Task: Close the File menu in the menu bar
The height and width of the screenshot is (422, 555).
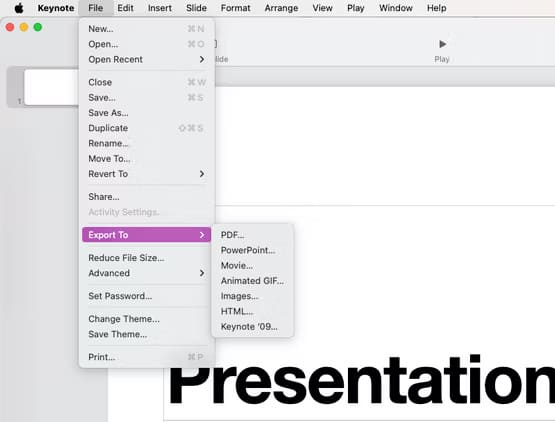Action: (x=96, y=8)
